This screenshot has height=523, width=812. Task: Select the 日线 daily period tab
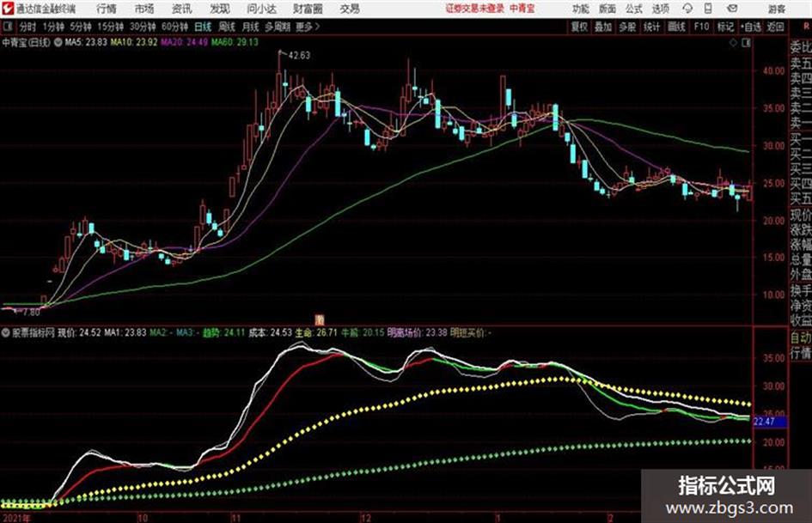pyautogui.click(x=203, y=27)
